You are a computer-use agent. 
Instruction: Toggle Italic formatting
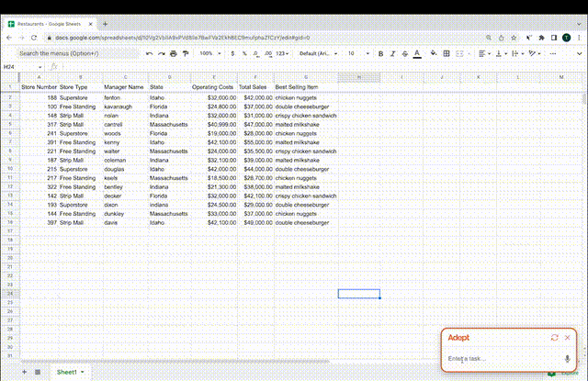392,54
